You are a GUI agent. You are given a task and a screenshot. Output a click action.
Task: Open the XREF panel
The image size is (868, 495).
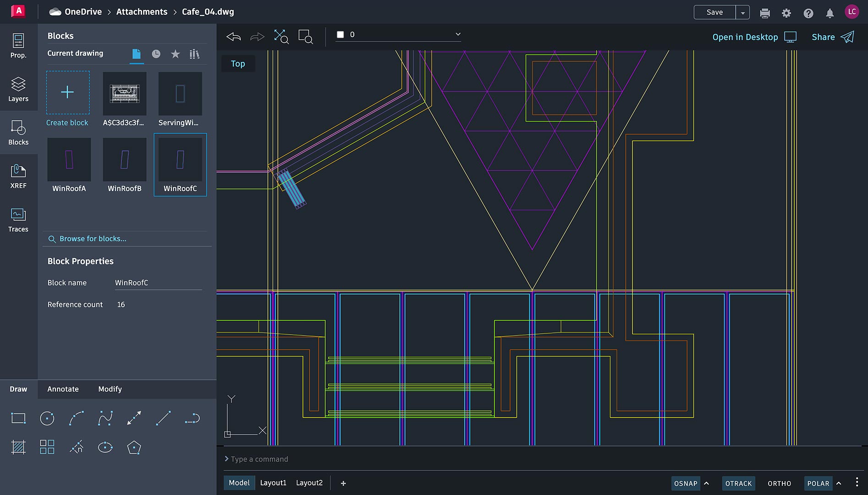(x=18, y=176)
